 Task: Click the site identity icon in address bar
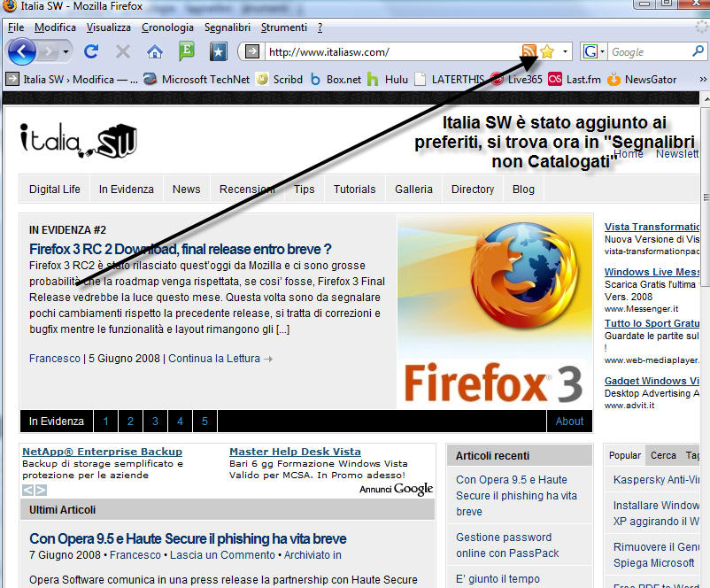[252, 51]
